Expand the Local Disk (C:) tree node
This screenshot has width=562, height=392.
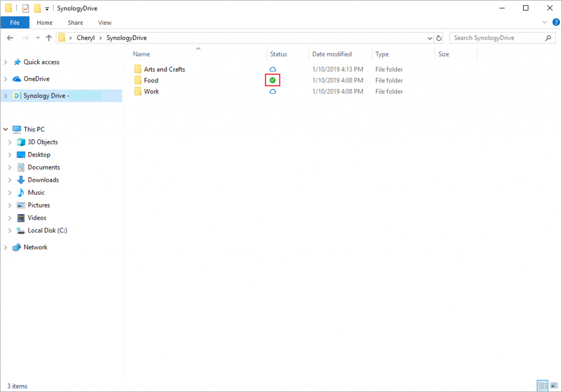(10, 231)
